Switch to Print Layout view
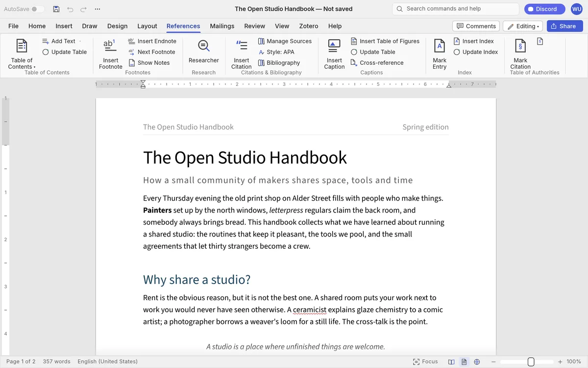 tap(464, 362)
